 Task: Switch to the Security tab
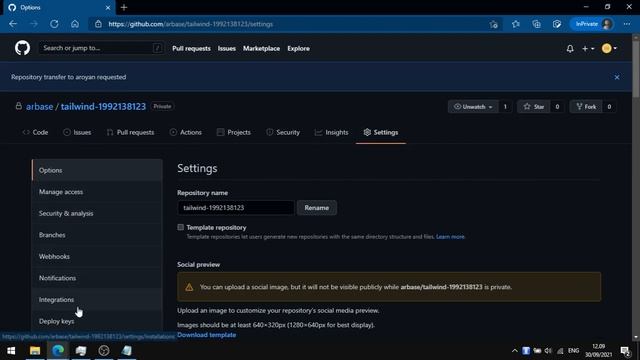[283, 132]
